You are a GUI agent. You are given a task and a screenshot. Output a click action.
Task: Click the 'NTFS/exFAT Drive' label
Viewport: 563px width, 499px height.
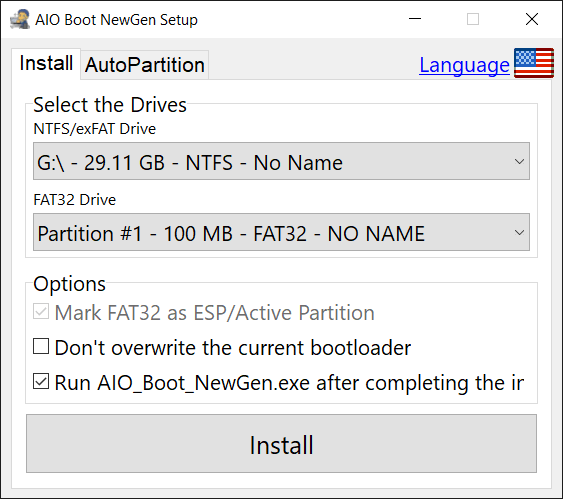(x=94, y=129)
